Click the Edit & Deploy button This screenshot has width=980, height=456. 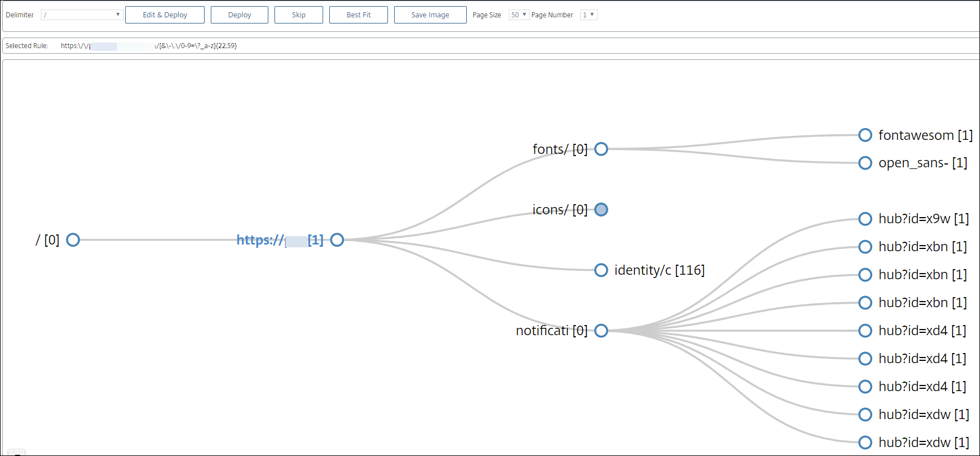click(x=164, y=15)
